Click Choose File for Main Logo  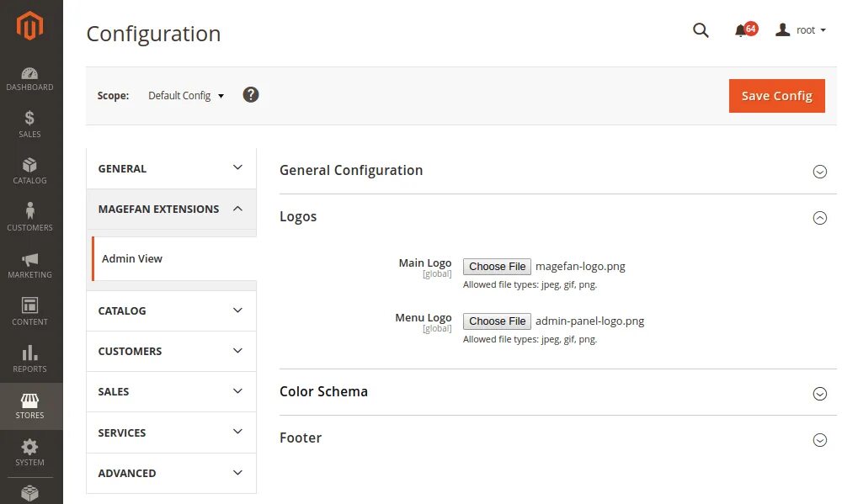[498, 267]
